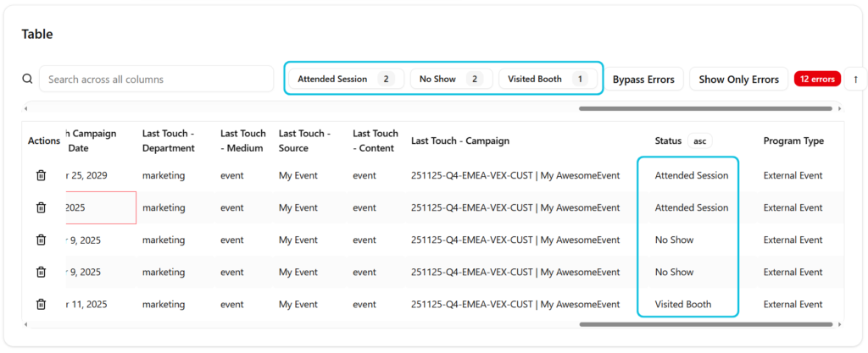
Task: Toggle the No Show filter chip
Action: point(451,79)
